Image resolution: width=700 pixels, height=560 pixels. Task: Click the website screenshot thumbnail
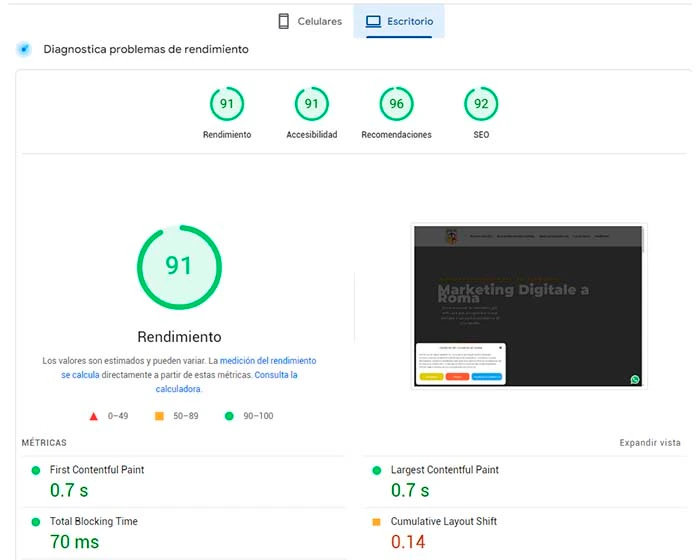click(529, 305)
